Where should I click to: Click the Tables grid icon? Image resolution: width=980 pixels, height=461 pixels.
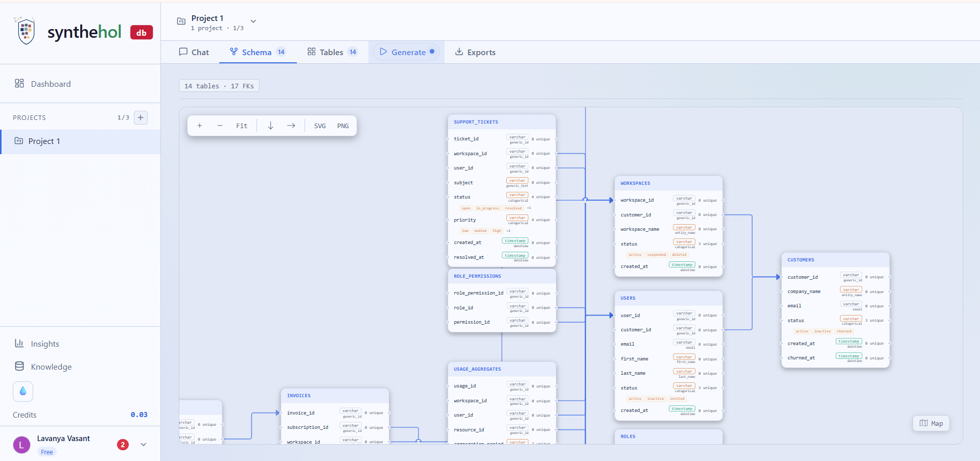[311, 52]
